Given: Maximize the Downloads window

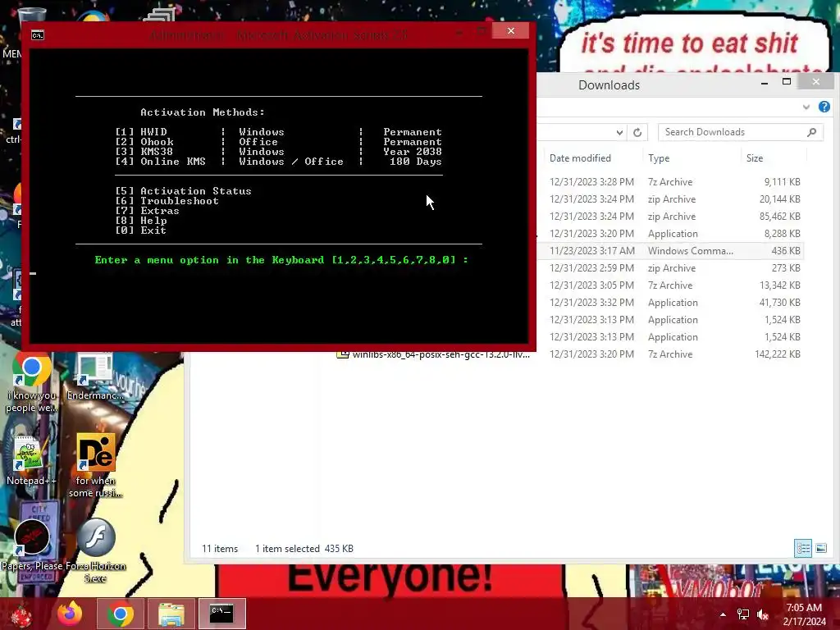Looking at the screenshot, I should click(x=787, y=81).
